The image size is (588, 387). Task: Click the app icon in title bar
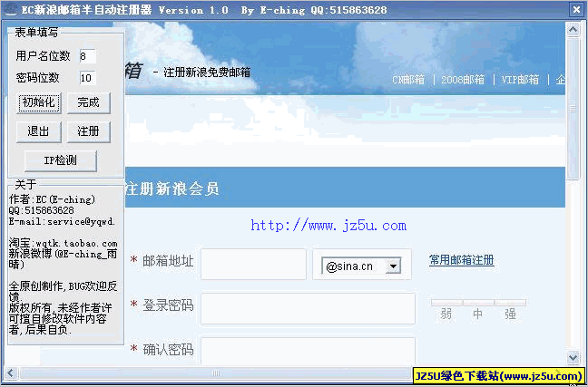point(11,9)
